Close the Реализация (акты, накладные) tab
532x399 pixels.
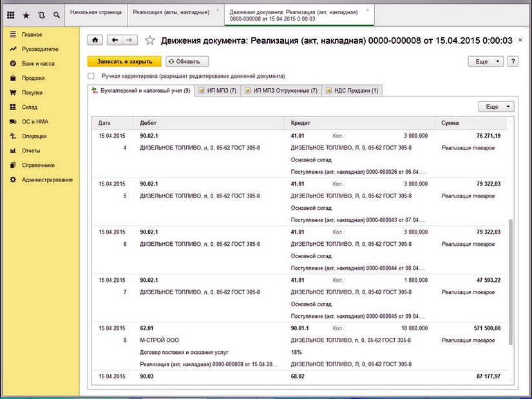(x=218, y=12)
